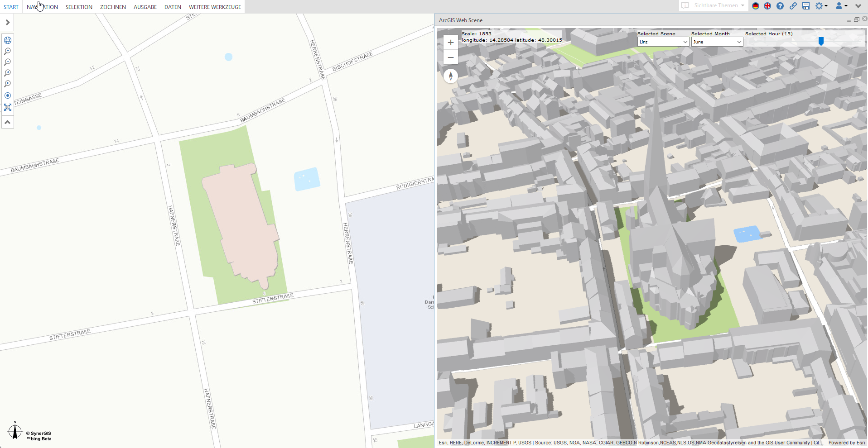Open the SELEKTION menu tab
This screenshot has height=448, width=868.
(79, 7)
